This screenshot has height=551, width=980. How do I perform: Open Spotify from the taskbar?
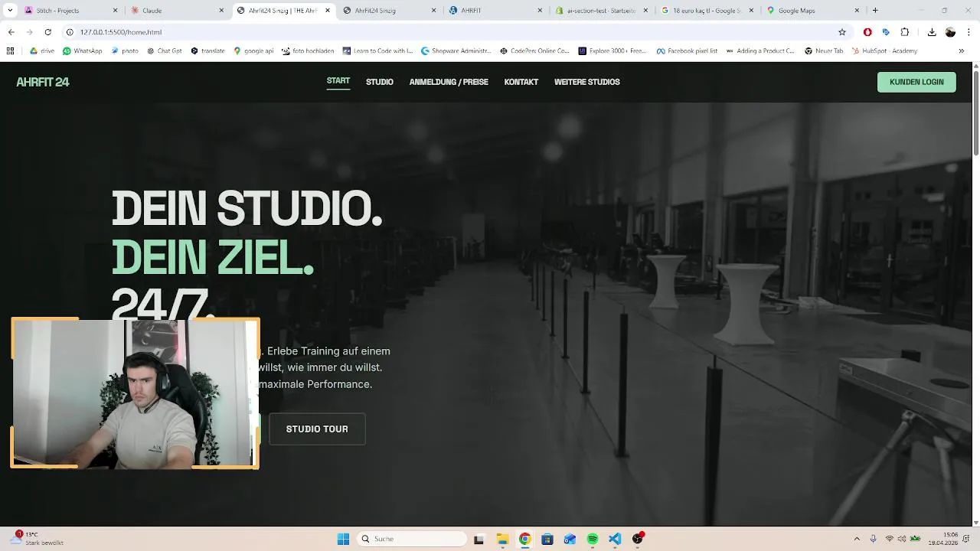coord(593,539)
